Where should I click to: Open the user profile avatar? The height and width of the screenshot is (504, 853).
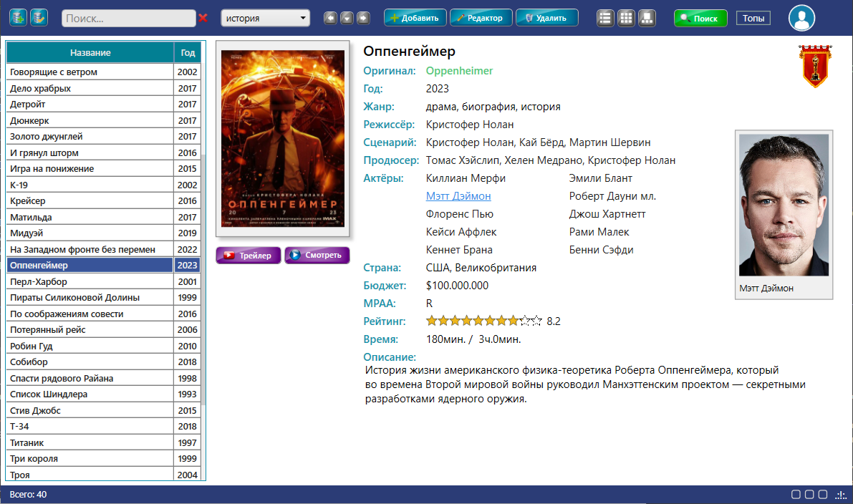pyautogui.click(x=801, y=18)
